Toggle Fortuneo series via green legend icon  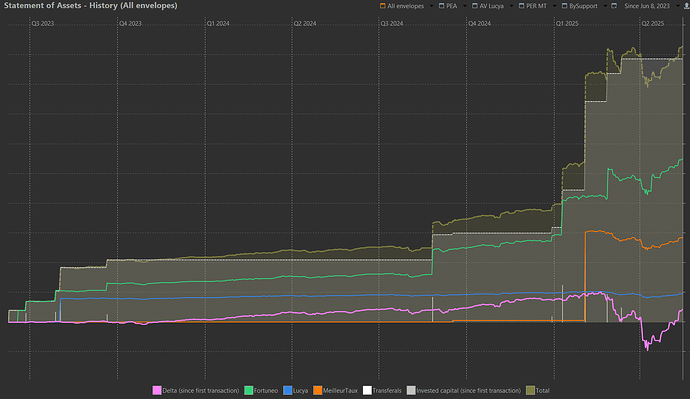(249, 391)
